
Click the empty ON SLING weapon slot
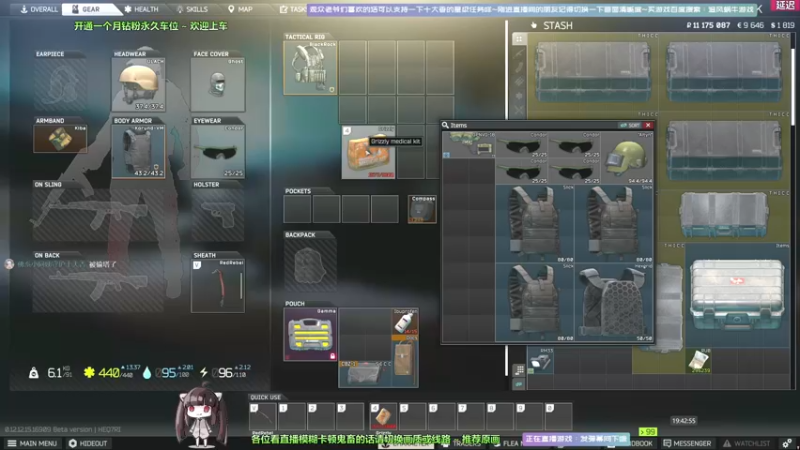click(x=98, y=215)
